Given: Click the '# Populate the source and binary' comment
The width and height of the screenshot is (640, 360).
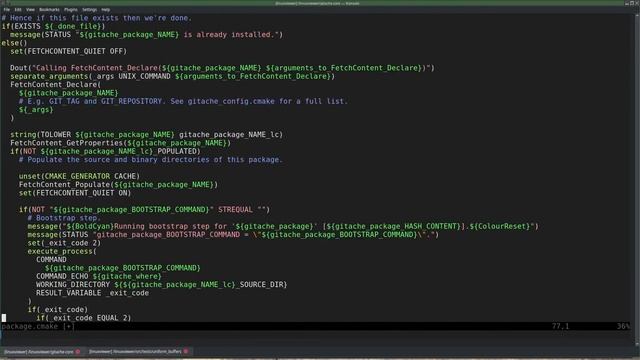Looking at the screenshot, I should 151,160.
